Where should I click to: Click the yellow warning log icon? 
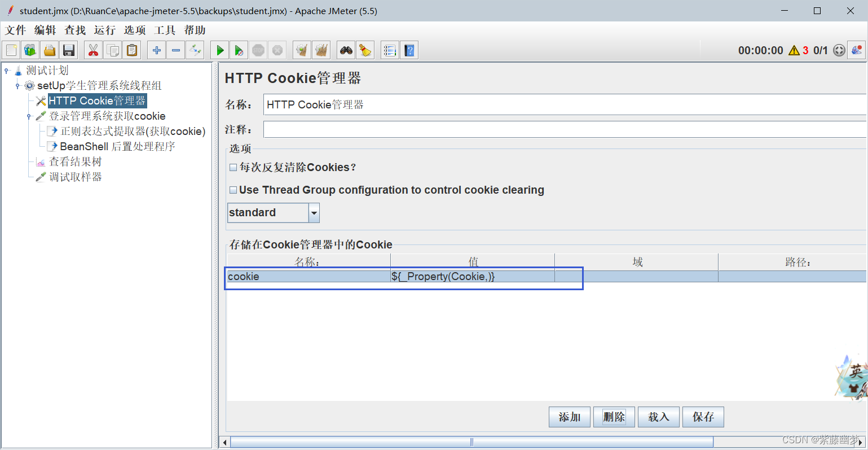pos(794,50)
